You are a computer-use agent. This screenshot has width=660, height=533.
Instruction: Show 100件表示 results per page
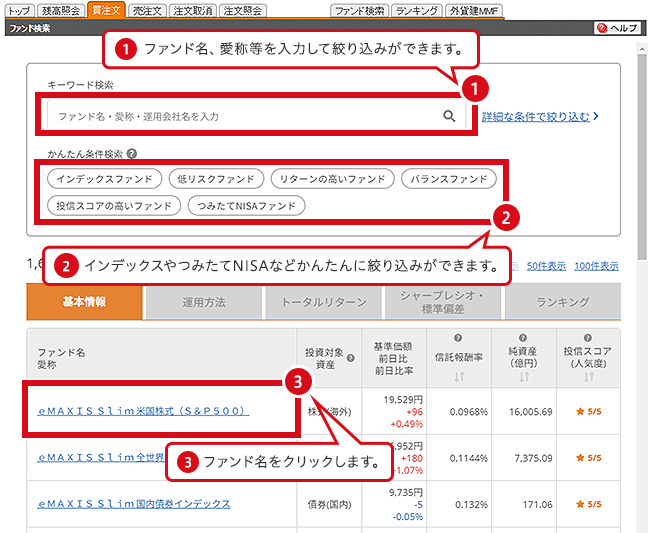(596, 266)
